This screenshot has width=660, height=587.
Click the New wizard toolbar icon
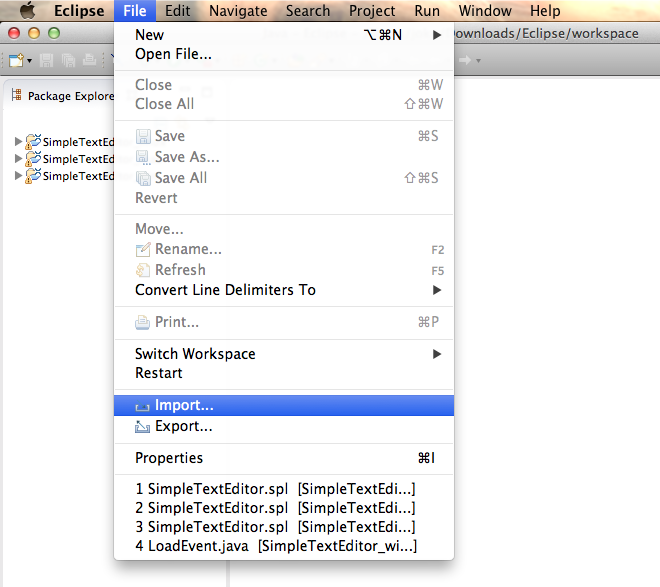[x=16, y=60]
